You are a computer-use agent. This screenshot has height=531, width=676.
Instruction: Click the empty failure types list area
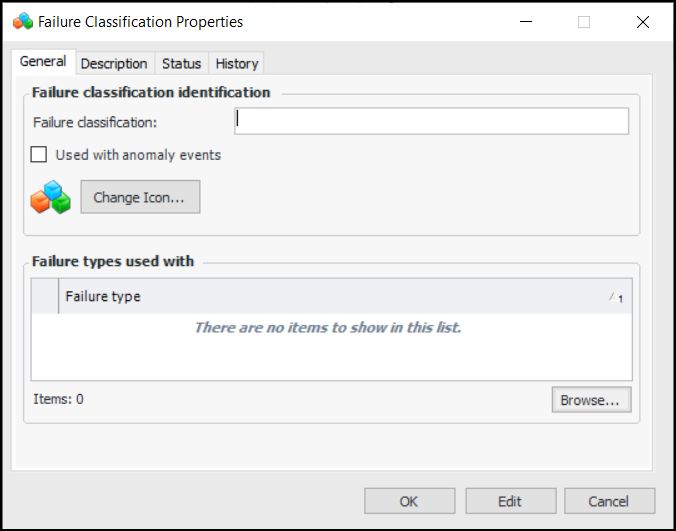click(330, 350)
